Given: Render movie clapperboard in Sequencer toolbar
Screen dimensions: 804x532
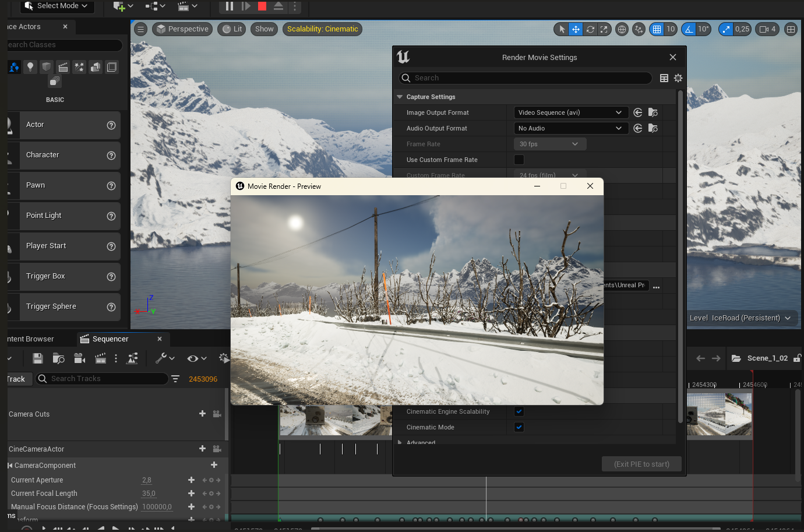Looking at the screenshot, I should [100, 358].
